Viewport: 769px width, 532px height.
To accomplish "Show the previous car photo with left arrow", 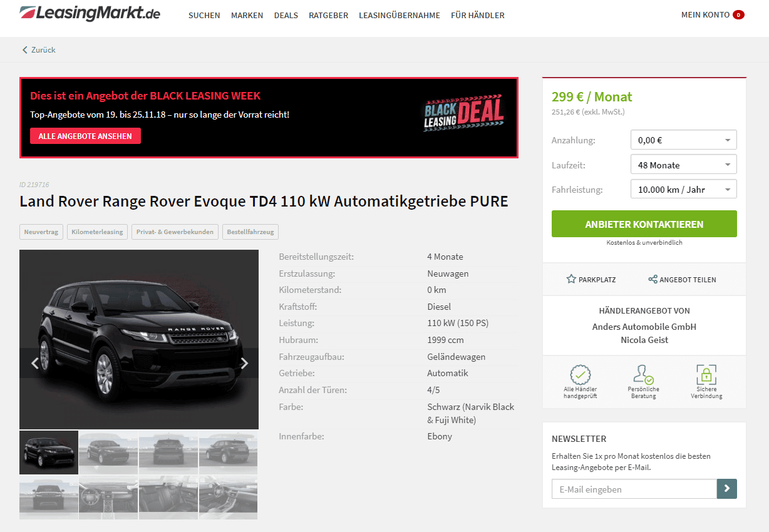I will [x=35, y=363].
